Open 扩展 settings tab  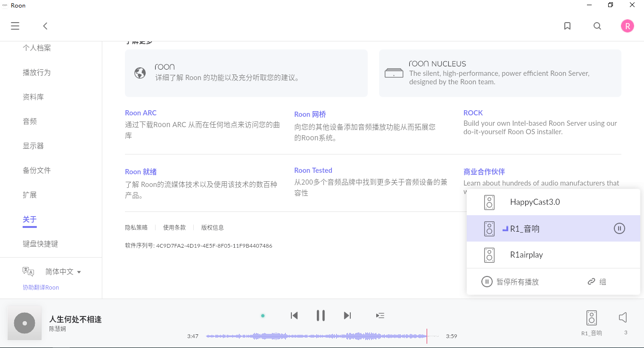point(30,195)
